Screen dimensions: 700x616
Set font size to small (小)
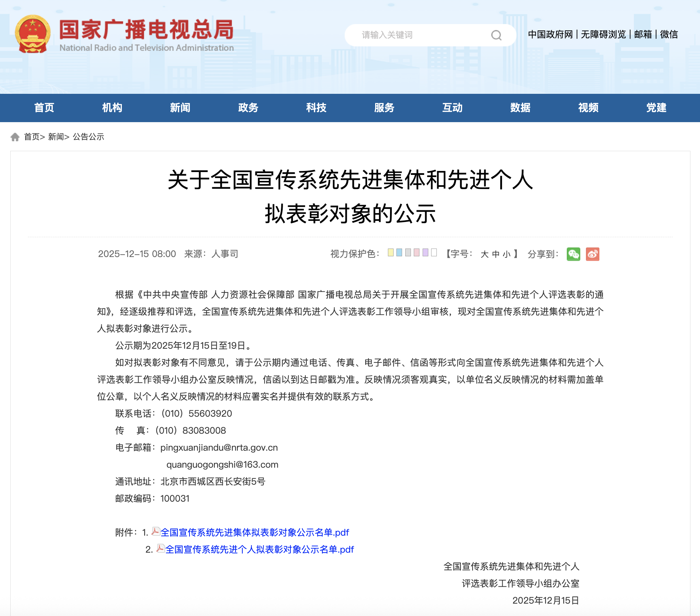click(507, 254)
